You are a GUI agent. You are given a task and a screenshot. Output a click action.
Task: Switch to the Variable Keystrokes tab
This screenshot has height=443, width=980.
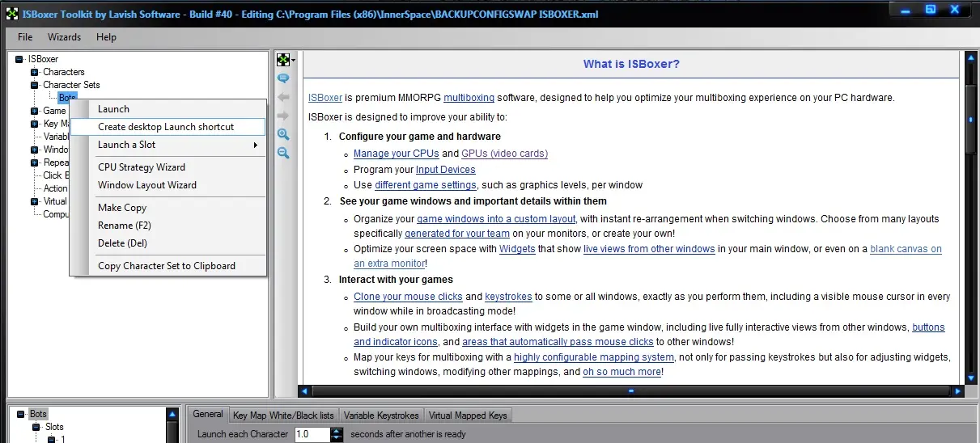(381, 416)
